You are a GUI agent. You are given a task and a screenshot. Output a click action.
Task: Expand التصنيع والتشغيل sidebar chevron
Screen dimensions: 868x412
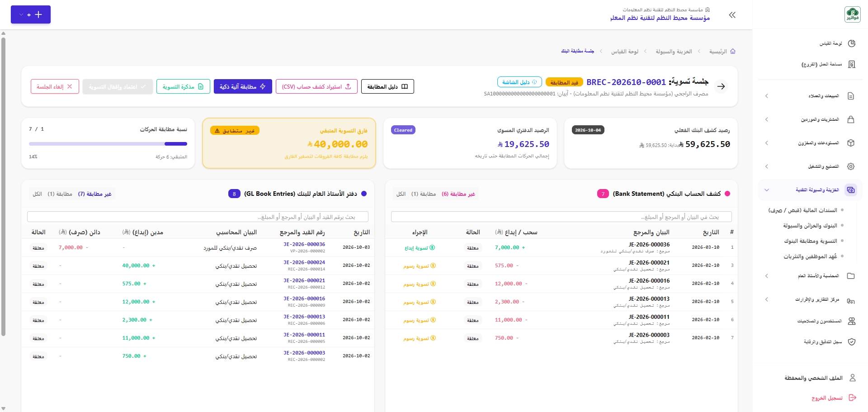[x=767, y=166]
